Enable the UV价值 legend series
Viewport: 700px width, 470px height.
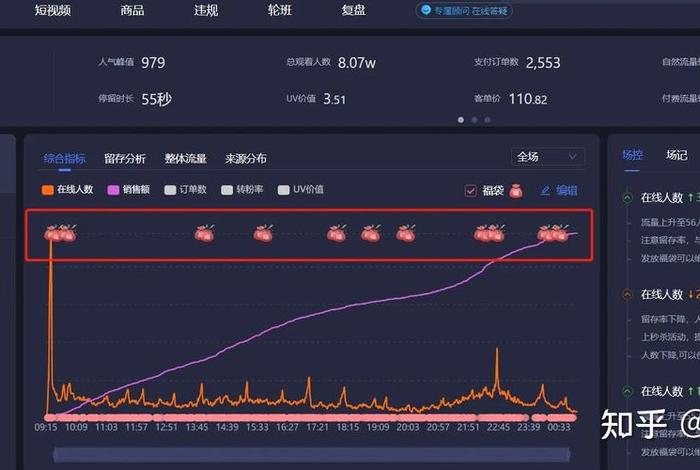pos(300,190)
